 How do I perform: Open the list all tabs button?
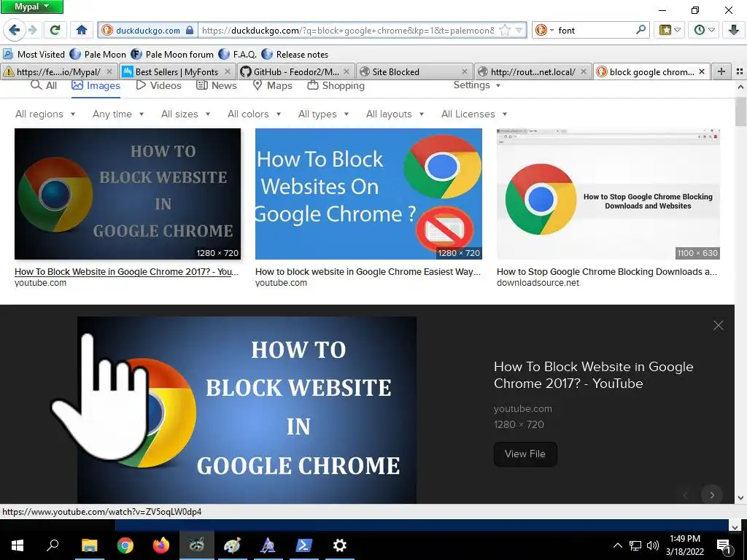pyautogui.click(x=740, y=72)
